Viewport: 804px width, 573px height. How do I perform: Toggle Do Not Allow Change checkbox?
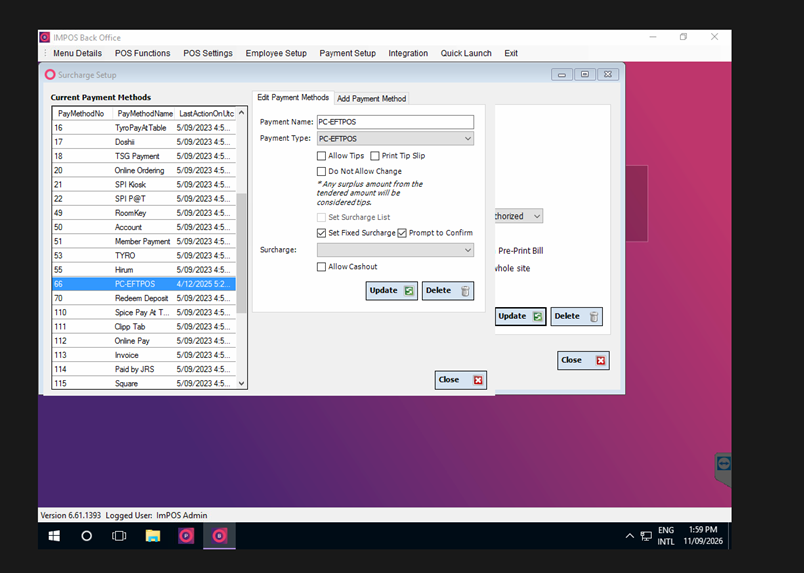click(321, 171)
